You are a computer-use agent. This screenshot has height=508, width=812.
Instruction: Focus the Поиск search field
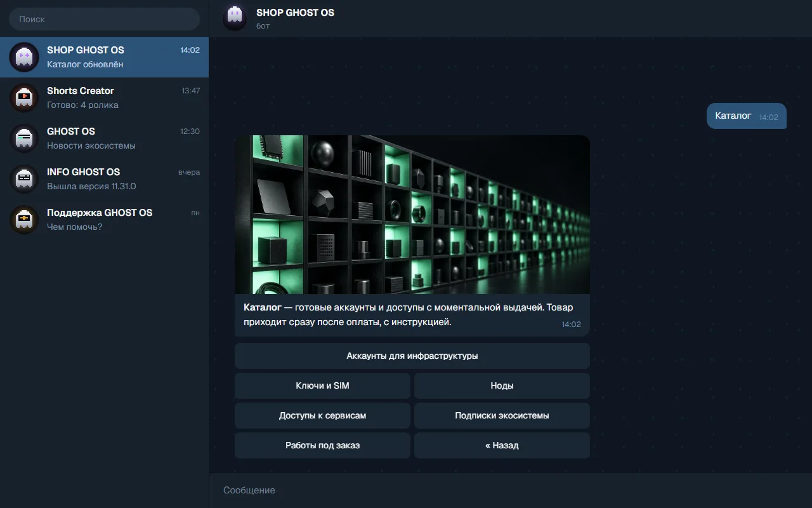tap(104, 19)
